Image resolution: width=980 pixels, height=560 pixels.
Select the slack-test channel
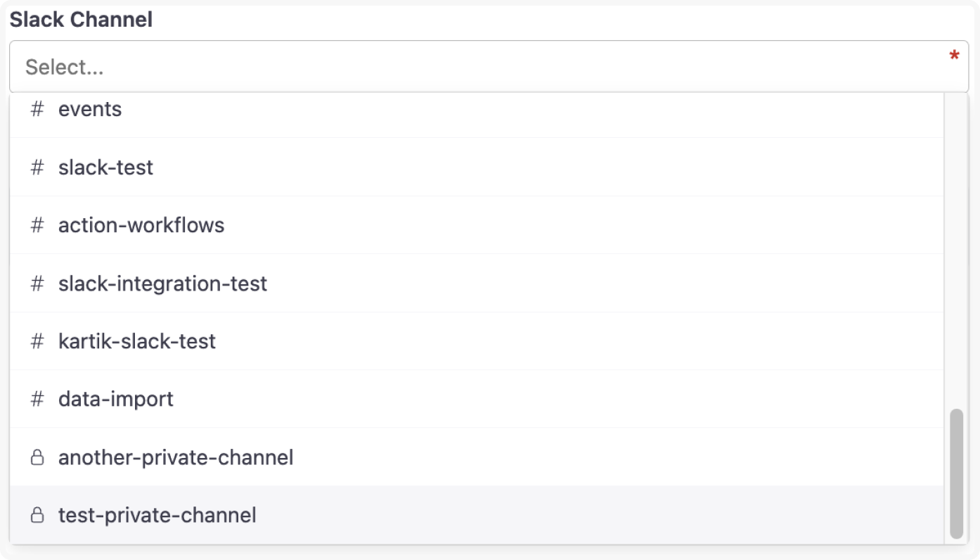coord(477,167)
